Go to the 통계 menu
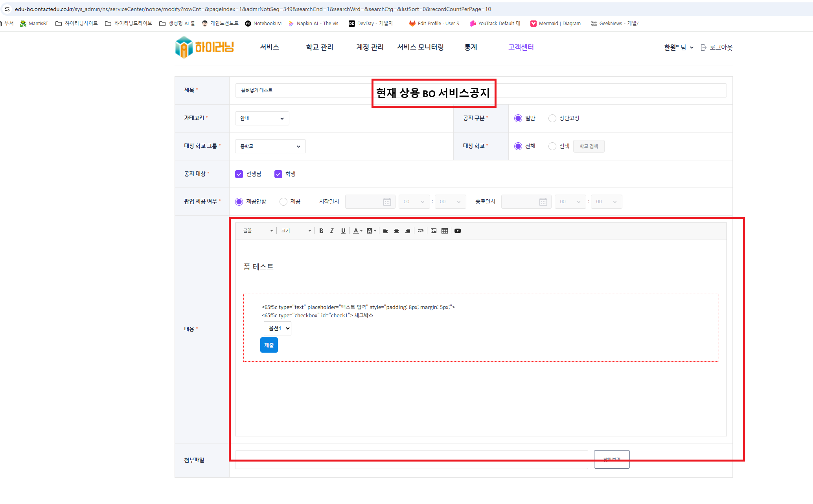The width and height of the screenshot is (813, 504). coord(471,47)
